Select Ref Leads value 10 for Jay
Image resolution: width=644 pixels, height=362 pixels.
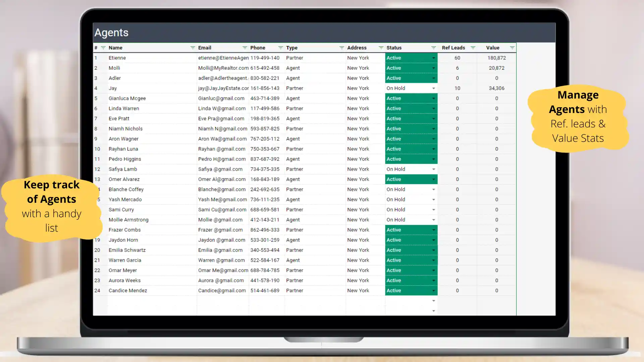(457, 88)
